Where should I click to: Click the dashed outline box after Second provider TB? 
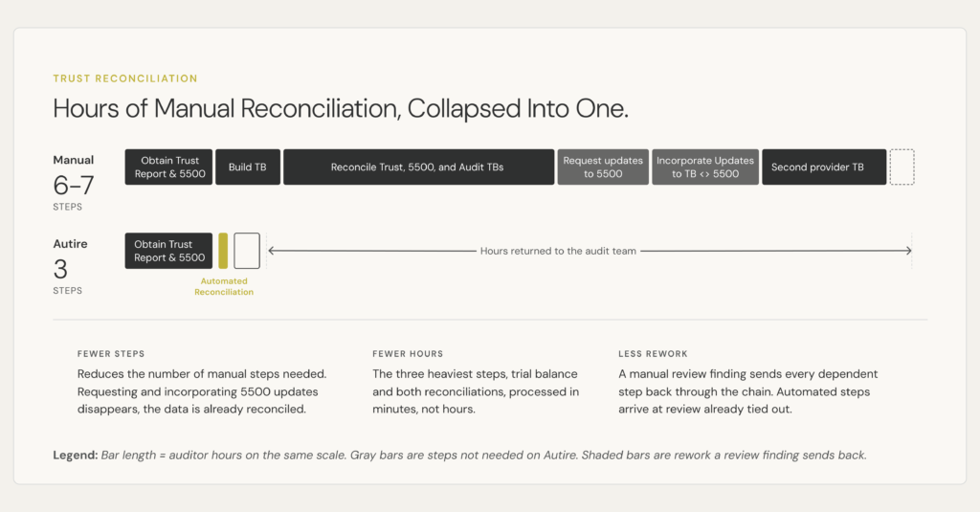[902, 167]
